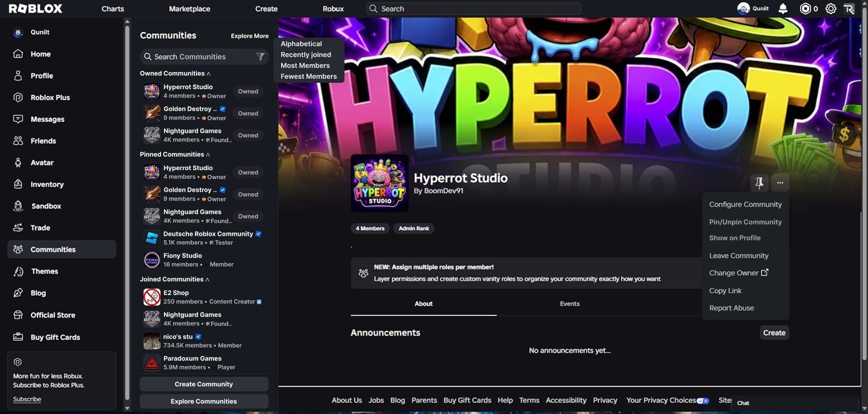This screenshot has height=414, width=868.
Task: Open the settings gear icon
Action: pos(830,9)
